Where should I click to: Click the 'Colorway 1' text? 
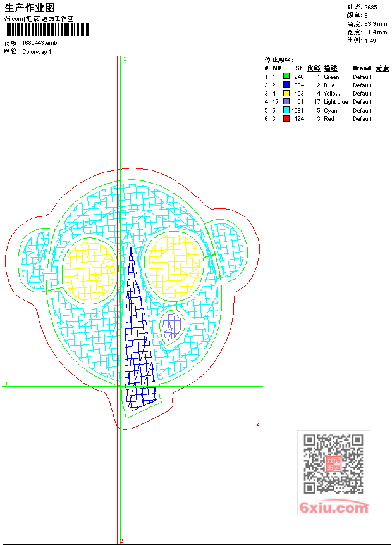coord(37,52)
